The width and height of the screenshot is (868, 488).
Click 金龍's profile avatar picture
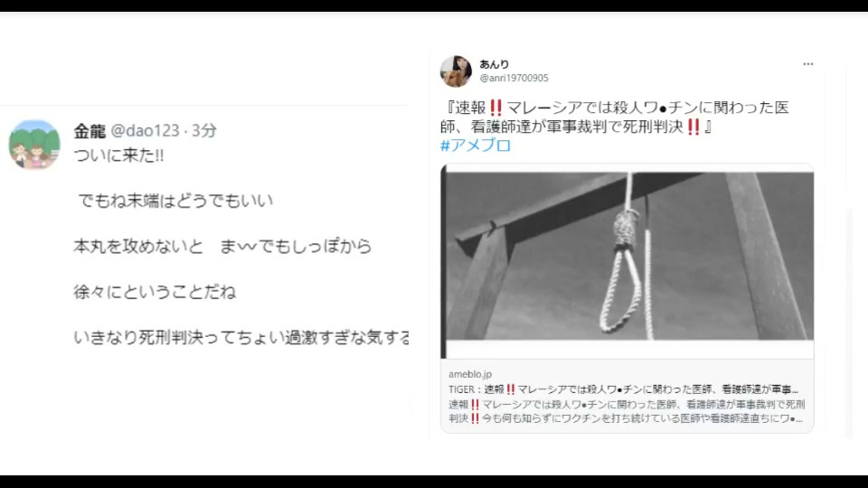[x=34, y=145]
